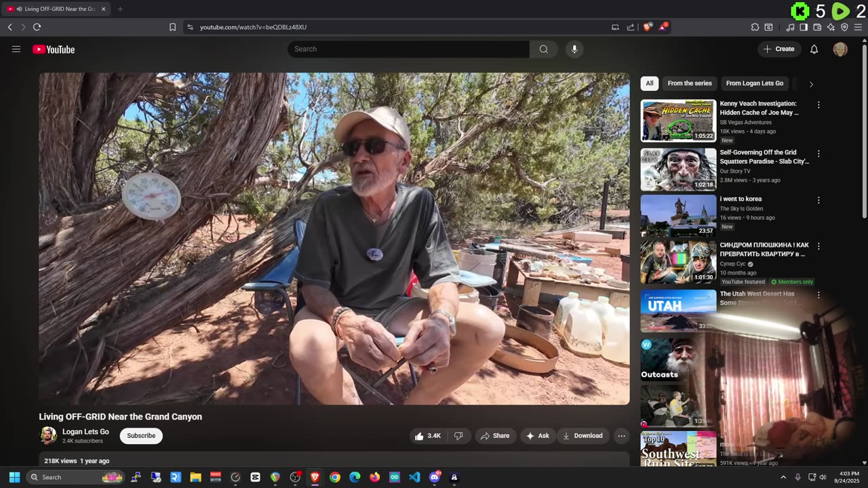Open options for Self-Governing Off the Grid video

pyautogui.click(x=818, y=154)
